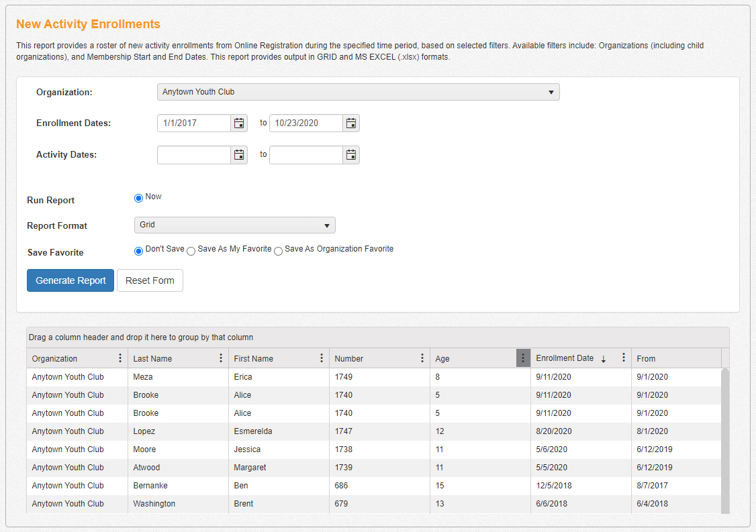Viewport: 756px width, 532px height.
Task: Sort by First Name column header
Action: pos(253,358)
